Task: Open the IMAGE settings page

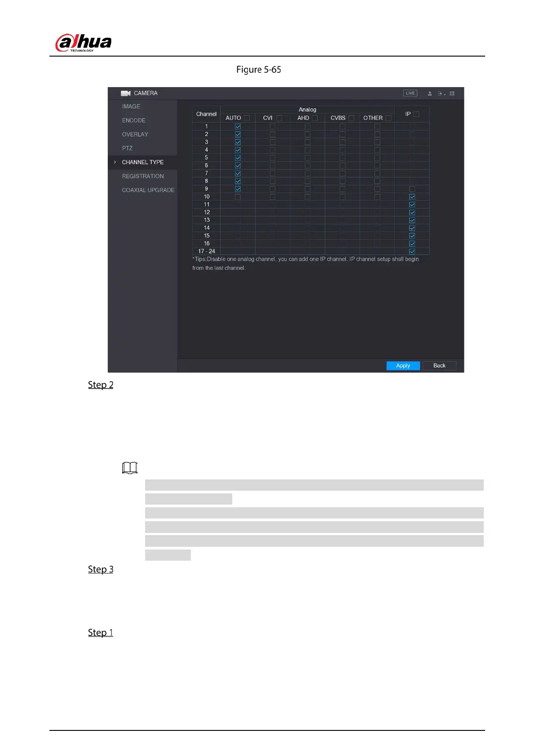Action: point(131,106)
